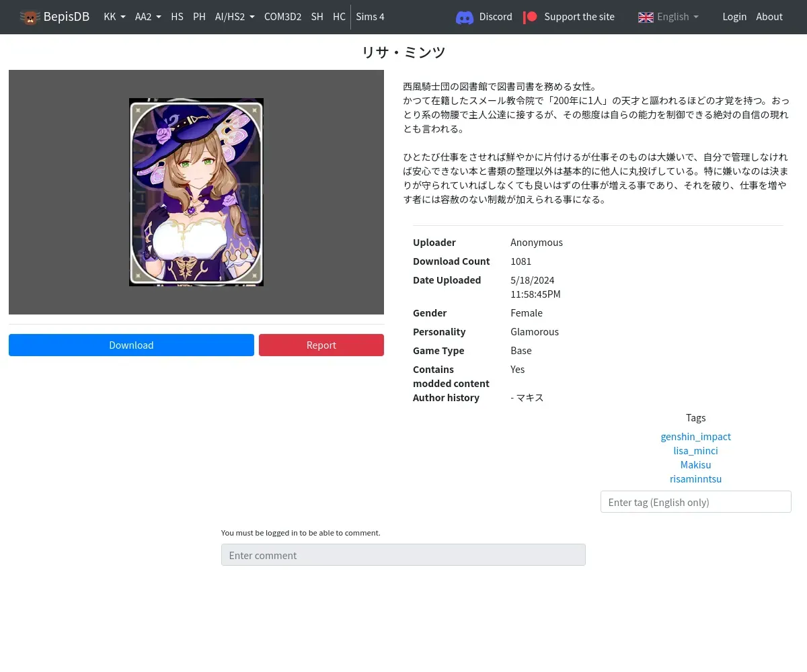807x672 pixels.
Task: Open the SH section
Action: pos(317,17)
